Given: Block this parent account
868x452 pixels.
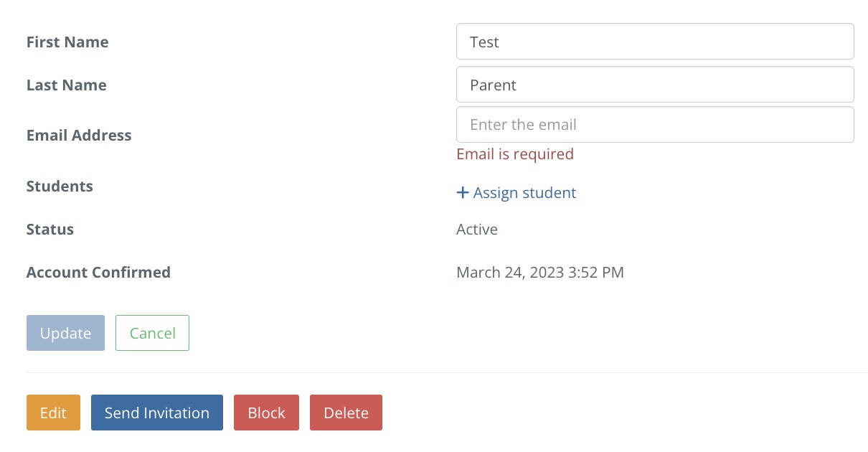Looking at the screenshot, I should 266,413.
